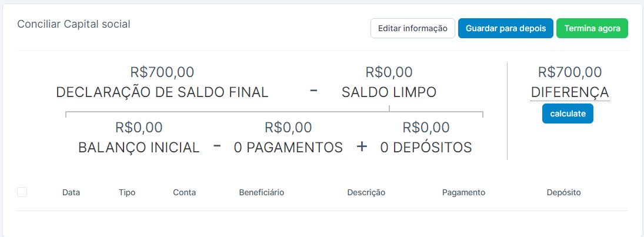This screenshot has width=644, height=237.
Task: Click the Data column header
Action: coord(71,192)
